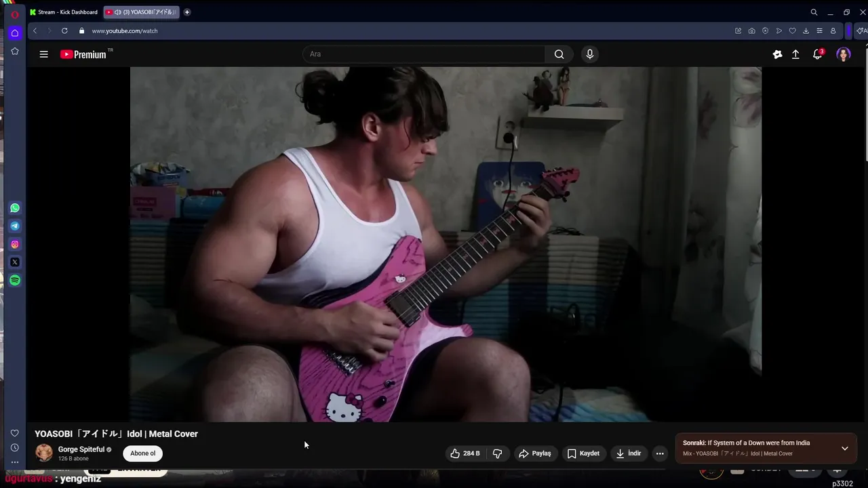Click the send arrow icon in address bar
The height and width of the screenshot is (488, 868).
click(778, 30)
